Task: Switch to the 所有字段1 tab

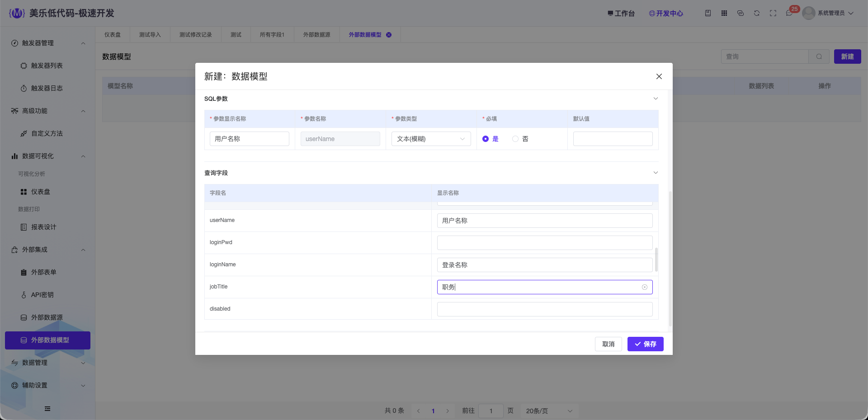Action: point(272,35)
